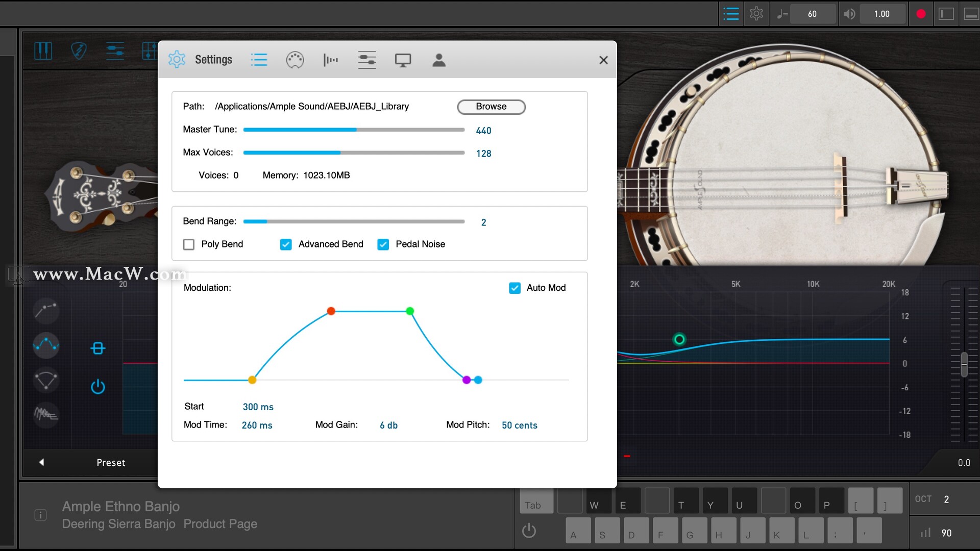The height and width of the screenshot is (551, 980).
Task: Switch to the sliders controller settings tab
Action: pyautogui.click(x=367, y=60)
